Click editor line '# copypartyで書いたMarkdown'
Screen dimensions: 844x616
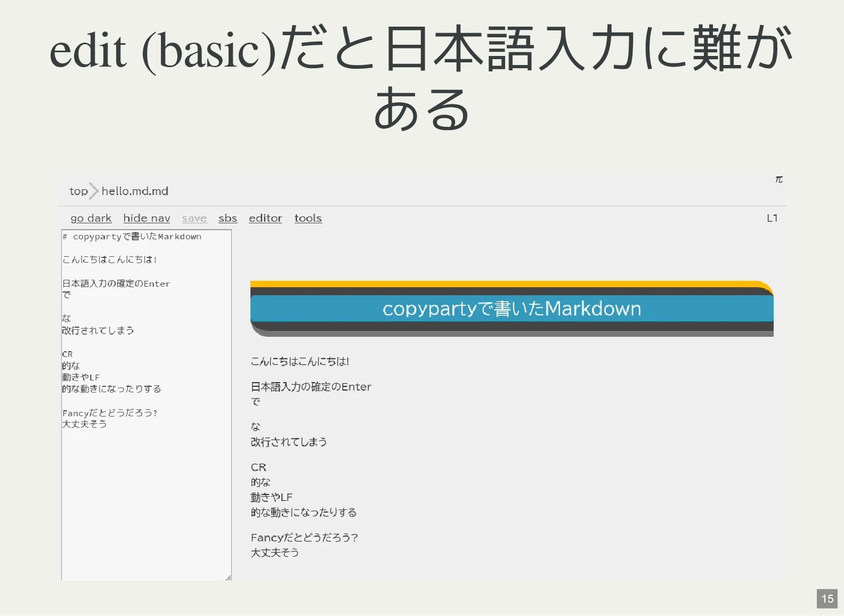[x=132, y=237]
